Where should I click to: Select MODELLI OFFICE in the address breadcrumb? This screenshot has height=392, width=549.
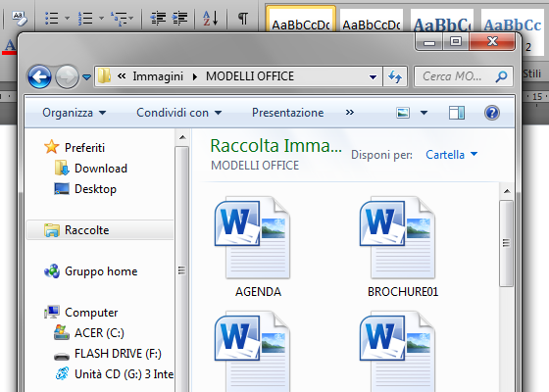[250, 76]
